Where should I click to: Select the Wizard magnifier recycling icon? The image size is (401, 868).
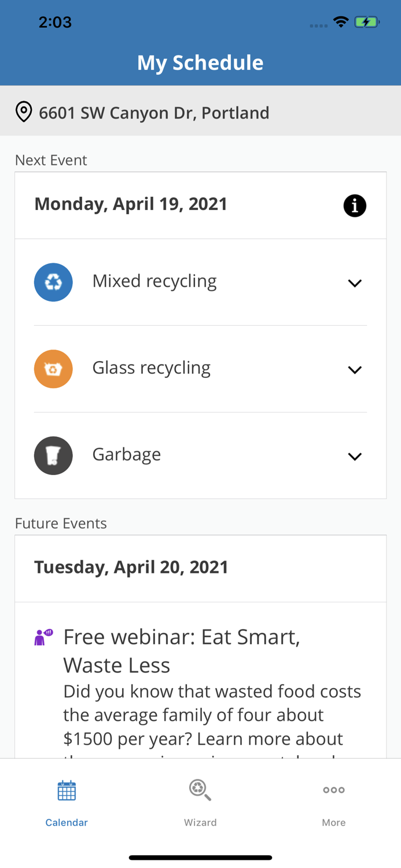200,789
